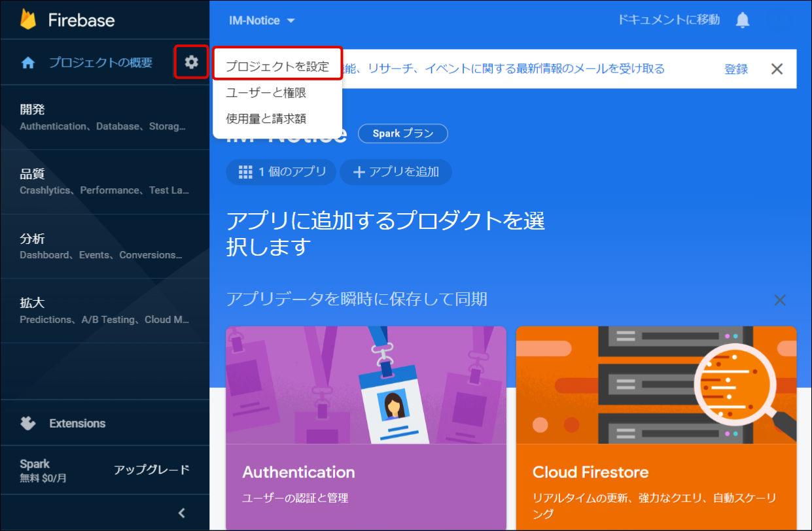Image resolution: width=812 pixels, height=531 pixels.
Task: Select 使用量と請求額 menu item
Action: point(277,118)
